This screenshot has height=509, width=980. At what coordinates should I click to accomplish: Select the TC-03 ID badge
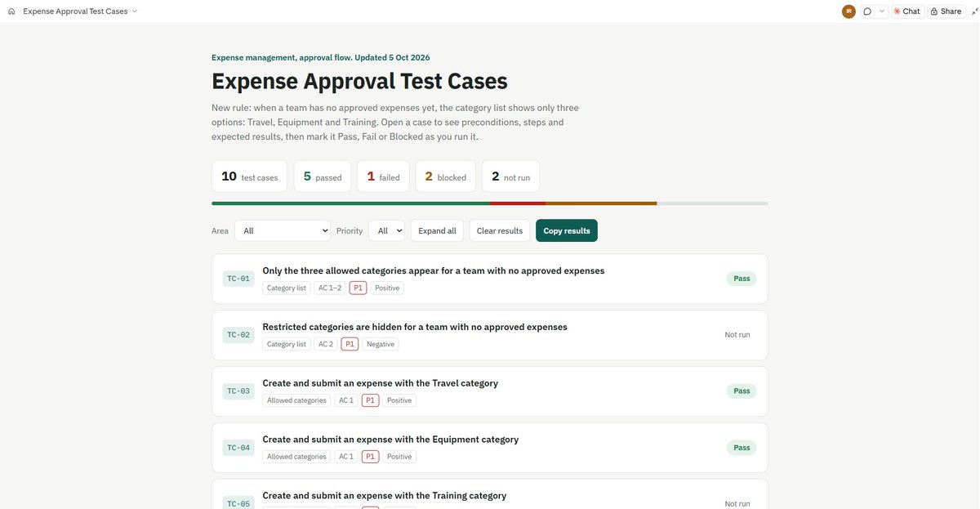click(238, 391)
